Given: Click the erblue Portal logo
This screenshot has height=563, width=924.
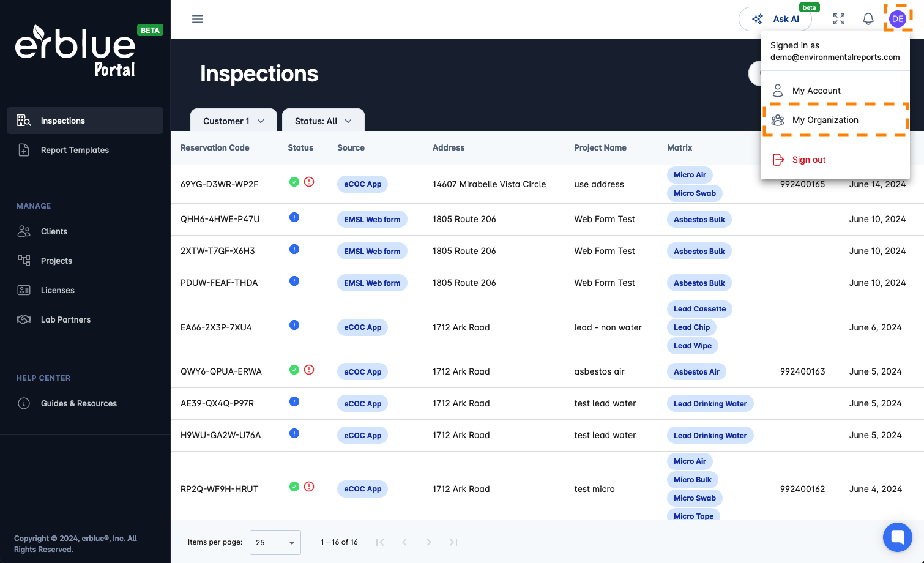Looking at the screenshot, I should (x=76, y=51).
